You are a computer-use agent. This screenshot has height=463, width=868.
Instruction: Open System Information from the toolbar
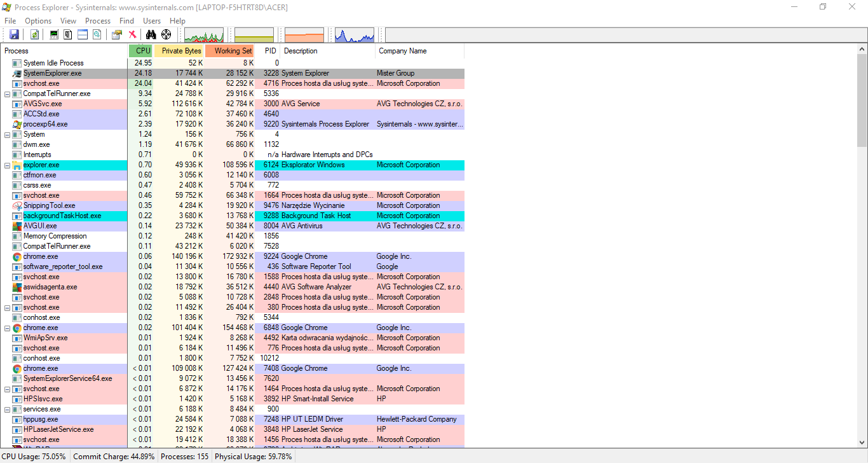(x=54, y=34)
